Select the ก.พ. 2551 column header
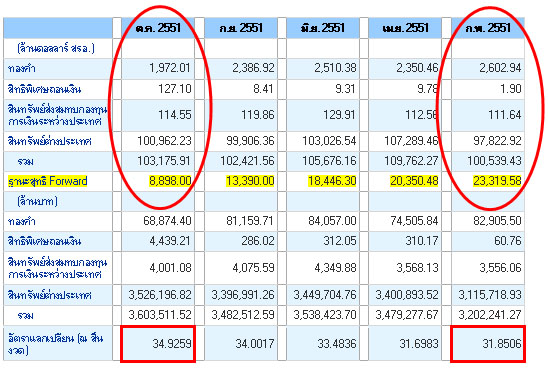Image resolution: width=548 pixels, height=368 pixels. coord(488,28)
